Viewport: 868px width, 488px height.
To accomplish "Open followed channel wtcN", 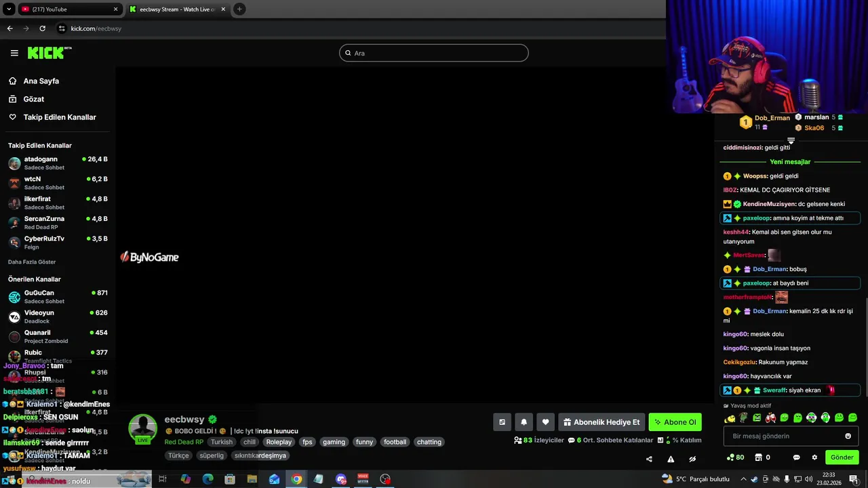I will 58,183.
